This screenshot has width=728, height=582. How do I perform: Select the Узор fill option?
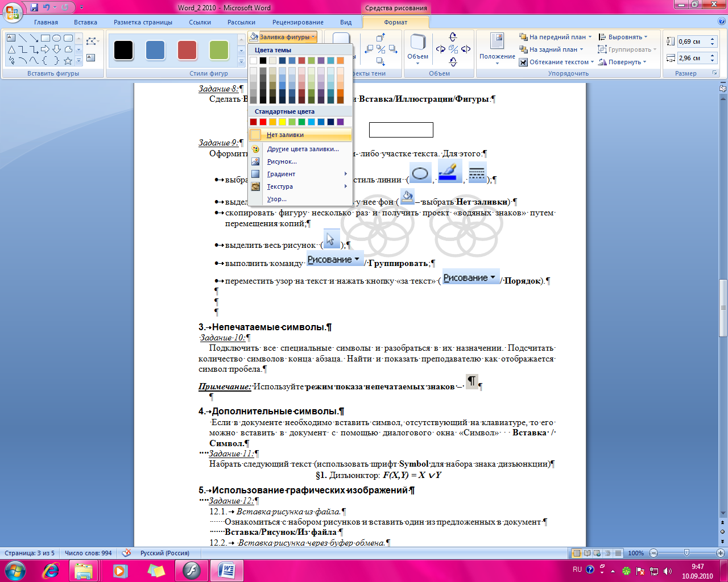pyautogui.click(x=300, y=199)
